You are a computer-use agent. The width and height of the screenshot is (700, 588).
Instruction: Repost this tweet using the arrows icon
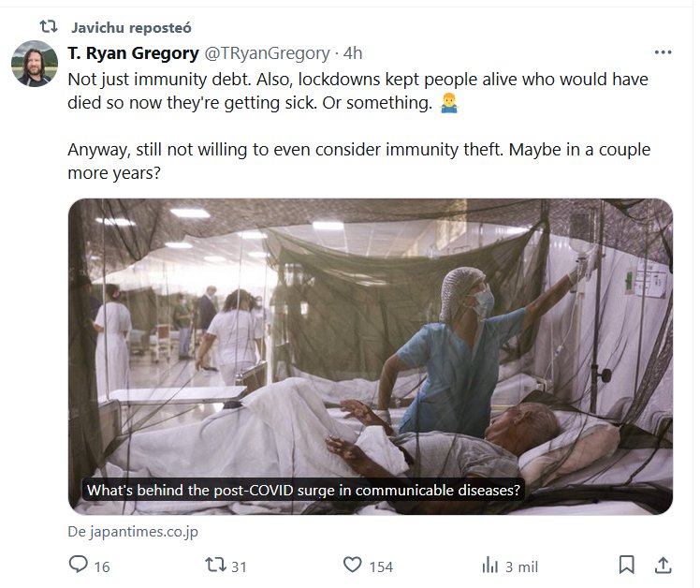coord(214,565)
